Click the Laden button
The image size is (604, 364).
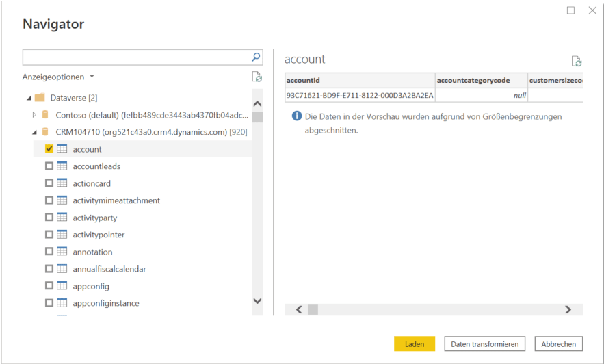tap(415, 344)
